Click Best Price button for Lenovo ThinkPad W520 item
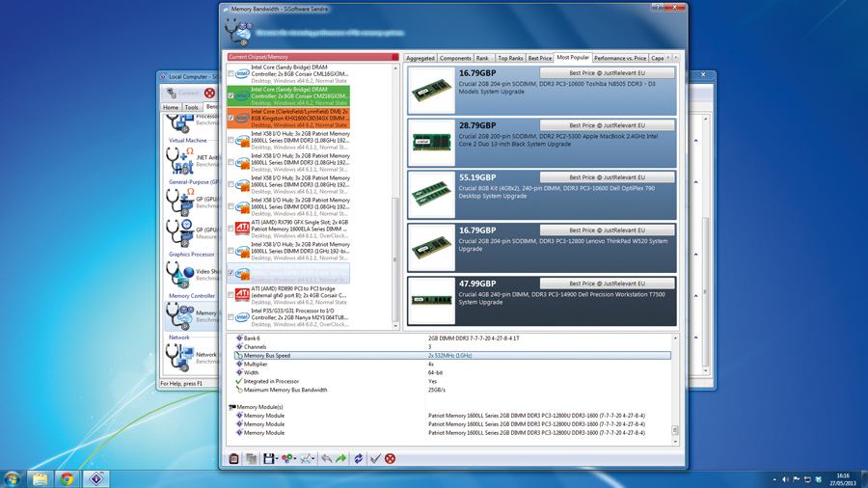The height and width of the screenshot is (488, 868). pos(607,230)
